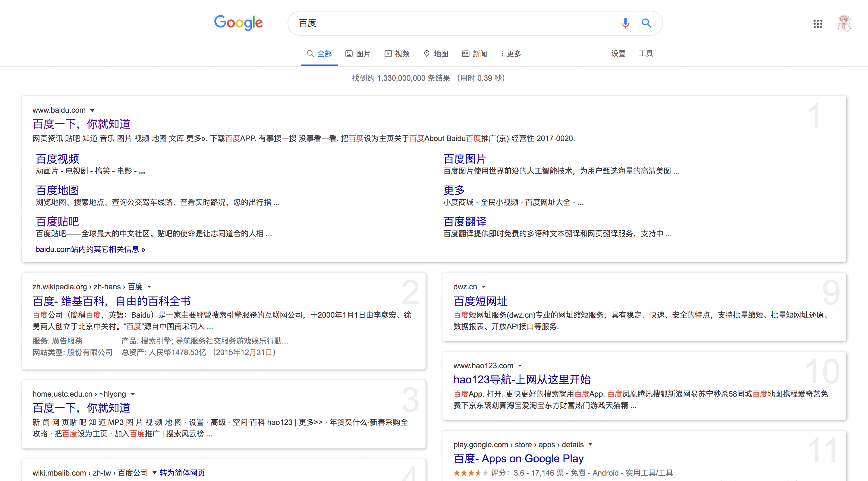
Task: Open the 百度贴吧 link
Action: 57,221
